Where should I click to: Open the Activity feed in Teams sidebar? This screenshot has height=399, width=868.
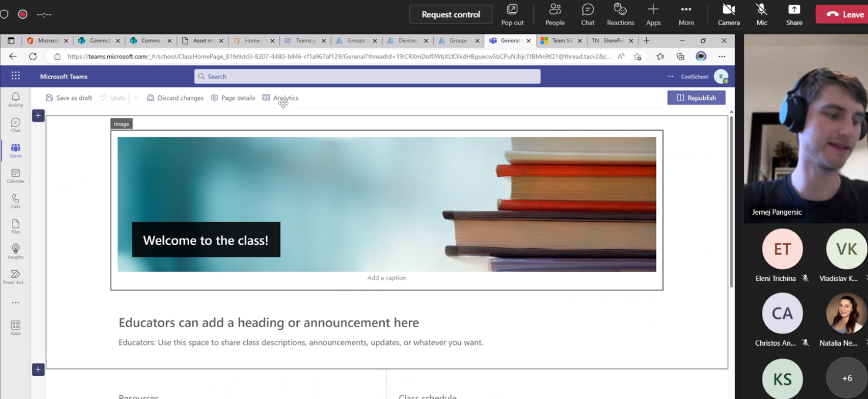coord(15,99)
